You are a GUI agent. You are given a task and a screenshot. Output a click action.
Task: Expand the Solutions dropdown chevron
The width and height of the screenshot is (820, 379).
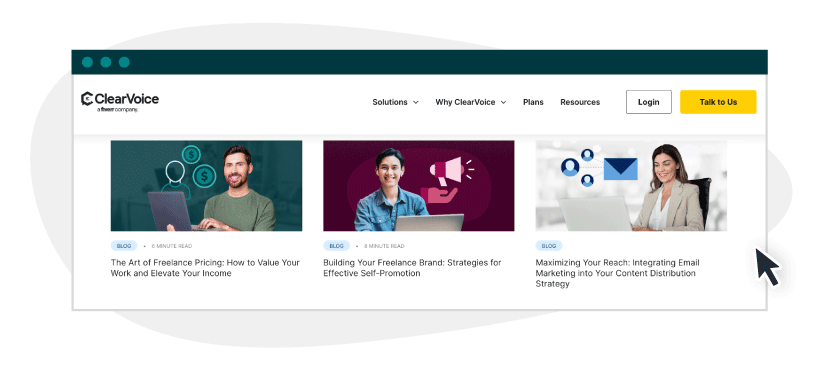[x=416, y=102]
